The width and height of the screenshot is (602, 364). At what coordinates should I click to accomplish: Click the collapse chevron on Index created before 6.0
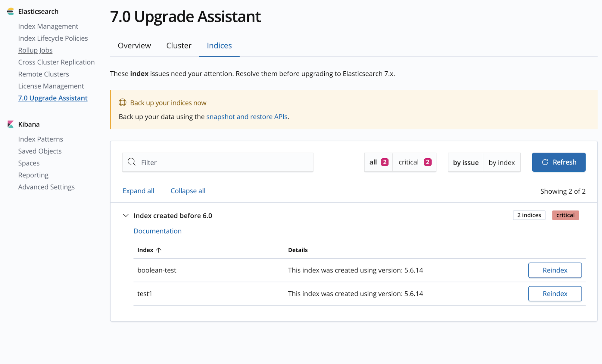[125, 215]
